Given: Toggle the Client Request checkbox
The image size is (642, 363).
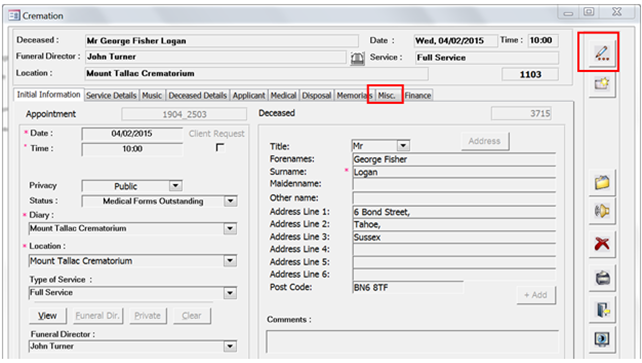Looking at the screenshot, I should 220,147.
